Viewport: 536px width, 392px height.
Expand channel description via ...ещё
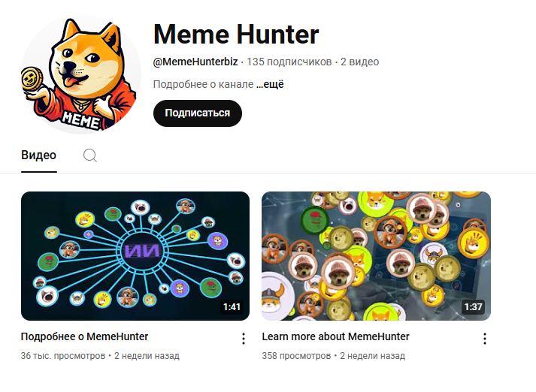(x=270, y=84)
